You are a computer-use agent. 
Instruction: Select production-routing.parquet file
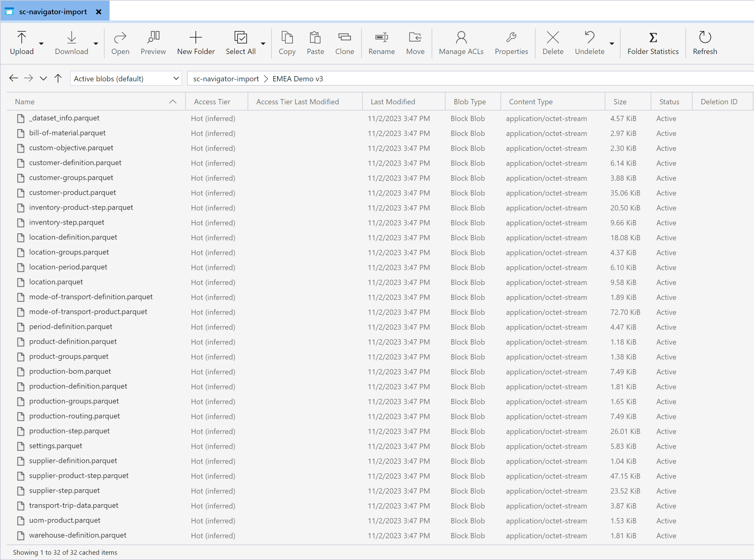tap(74, 416)
